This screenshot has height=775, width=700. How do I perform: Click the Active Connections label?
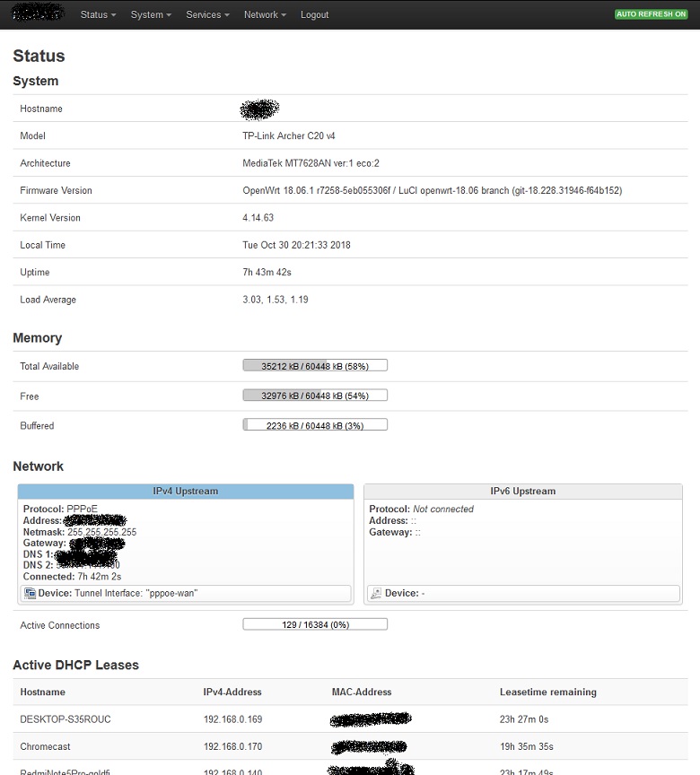pyautogui.click(x=60, y=625)
